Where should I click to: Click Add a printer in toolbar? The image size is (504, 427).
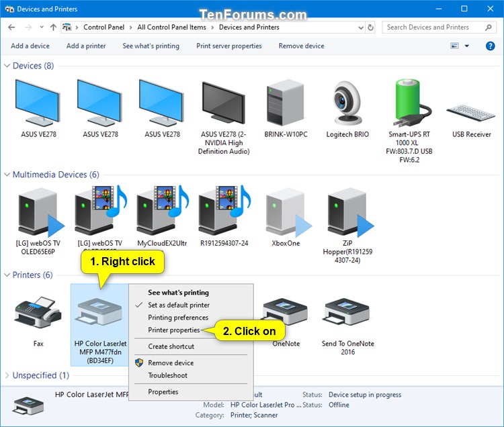pos(86,46)
